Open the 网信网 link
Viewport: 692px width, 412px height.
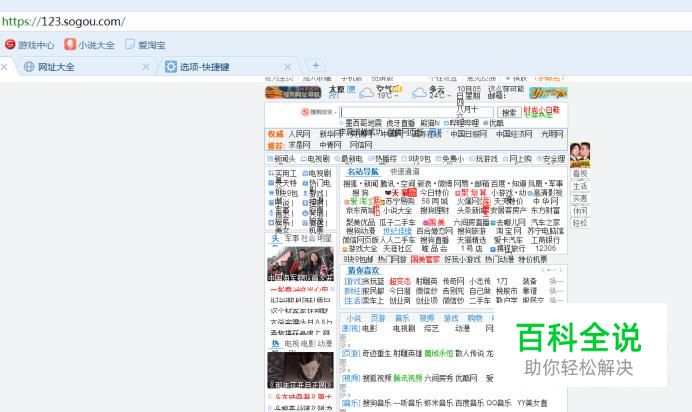361,145
